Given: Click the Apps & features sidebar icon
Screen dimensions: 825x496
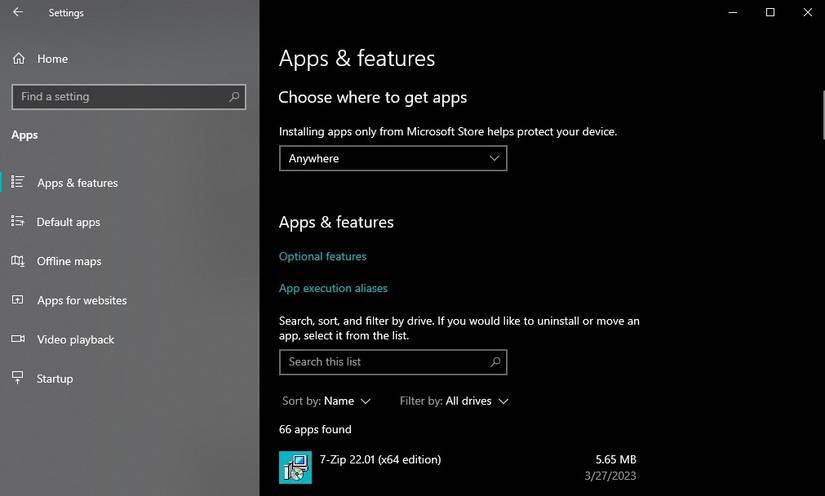Looking at the screenshot, I should (18, 182).
